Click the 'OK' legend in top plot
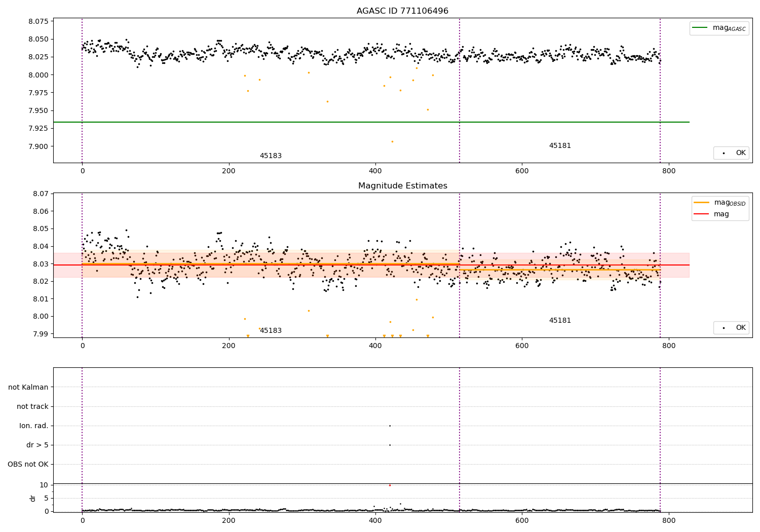The width and height of the screenshot is (760, 532). point(731,153)
